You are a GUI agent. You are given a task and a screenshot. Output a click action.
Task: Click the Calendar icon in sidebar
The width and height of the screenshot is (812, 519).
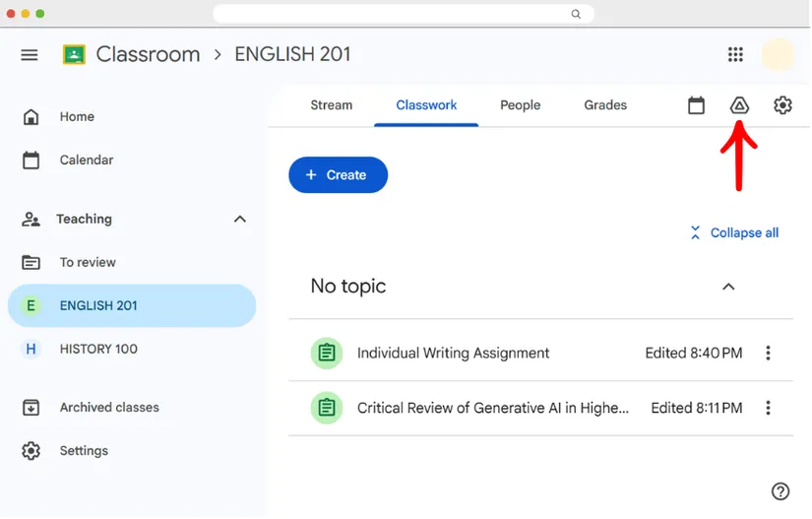tap(31, 161)
